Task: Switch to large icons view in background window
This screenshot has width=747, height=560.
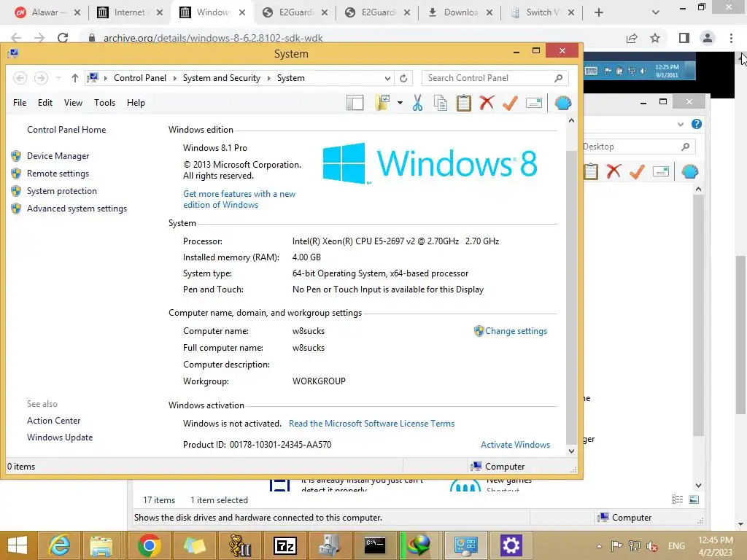Action: pos(694,499)
